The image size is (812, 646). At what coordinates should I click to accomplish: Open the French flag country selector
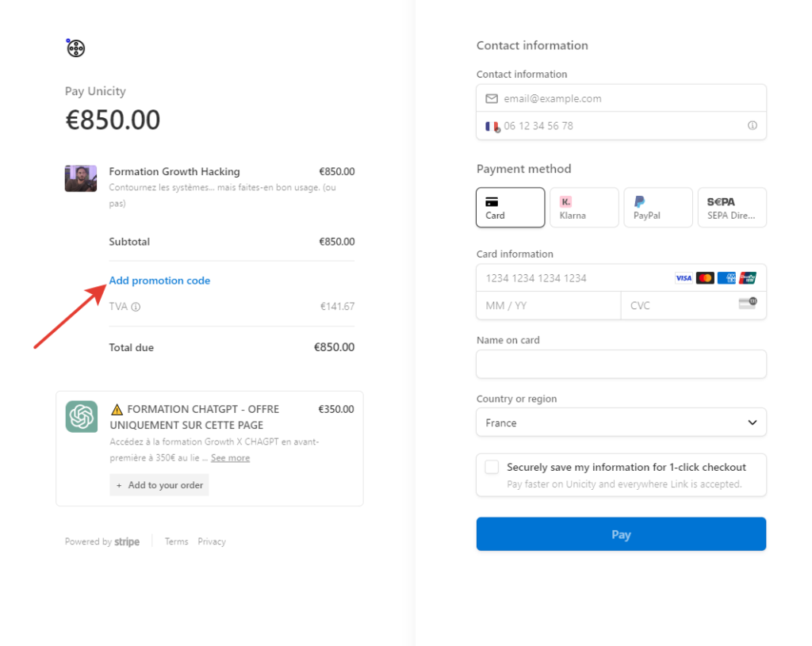(x=492, y=126)
